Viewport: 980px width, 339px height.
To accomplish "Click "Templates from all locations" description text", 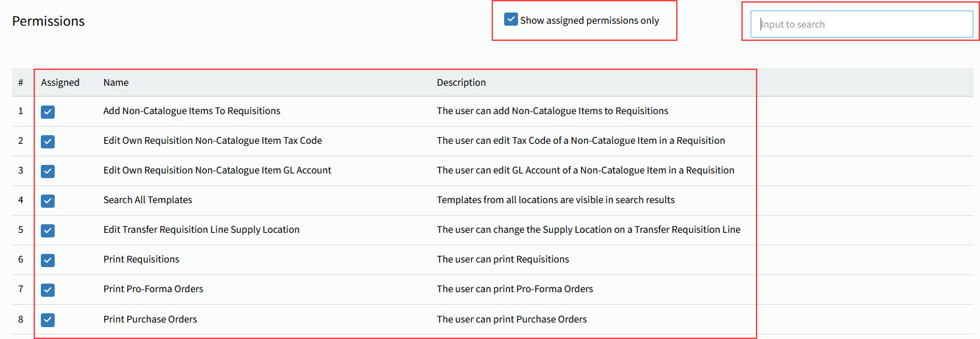I will point(556,200).
